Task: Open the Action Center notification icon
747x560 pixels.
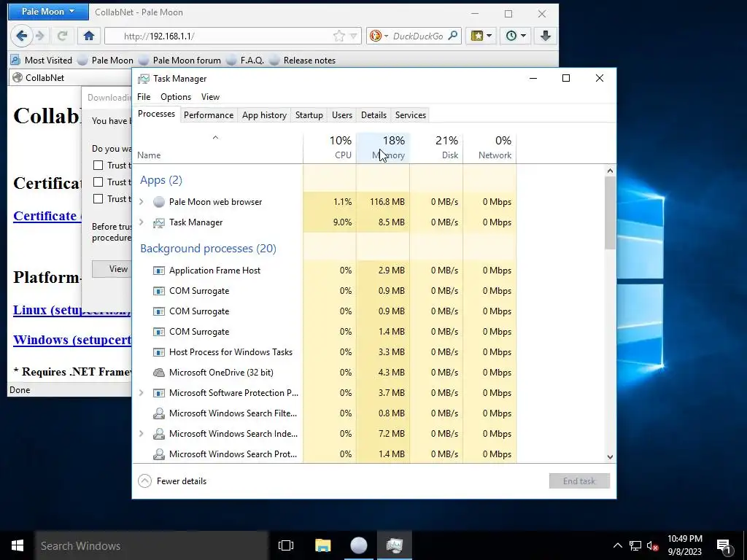Action: (x=724, y=545)
